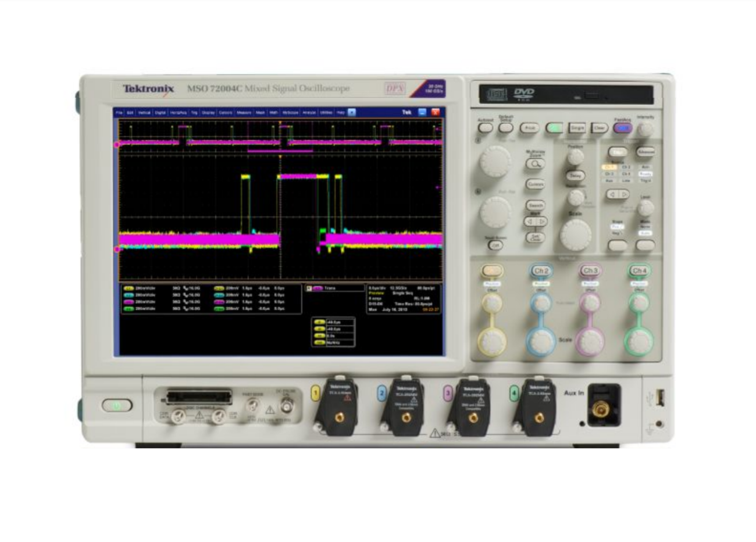756x542 pixels.
Task: Toggle the yellow Ch 1 button
Action: click(x=492, y=271)
